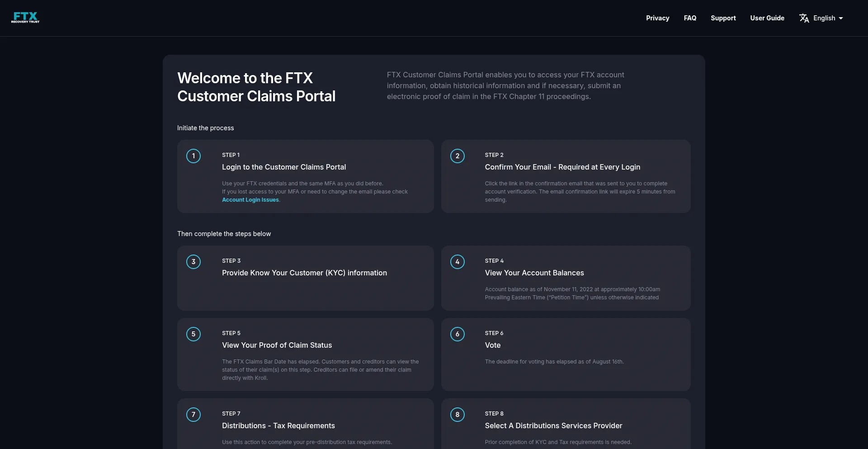The image size is (868, 449).
Task: Open View Your Proof of Claim Status
Action: coord(277,345)
